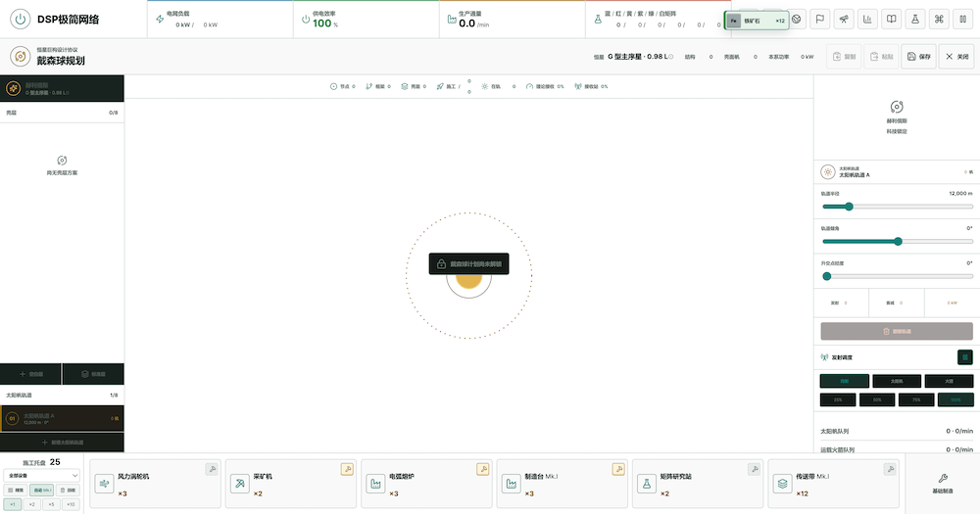Click the 矩阵研究站 flask icon

click(647, 484)
